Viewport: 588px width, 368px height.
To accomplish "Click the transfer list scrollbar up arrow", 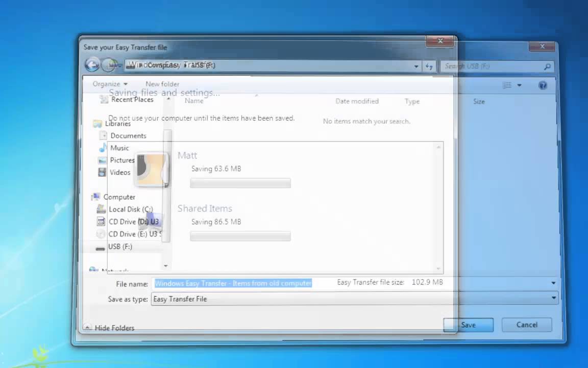I will click(438, 147).
